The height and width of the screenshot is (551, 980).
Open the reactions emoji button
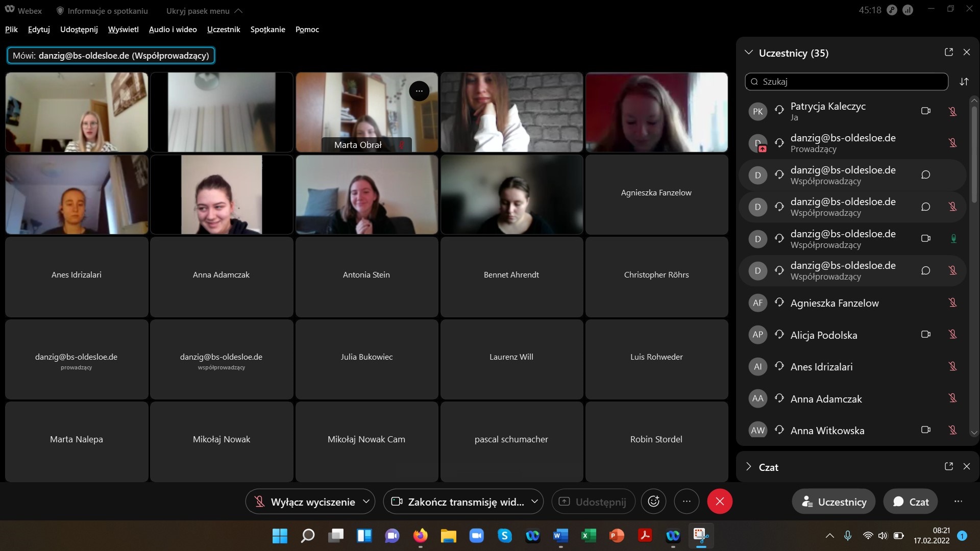coord(654,502)
